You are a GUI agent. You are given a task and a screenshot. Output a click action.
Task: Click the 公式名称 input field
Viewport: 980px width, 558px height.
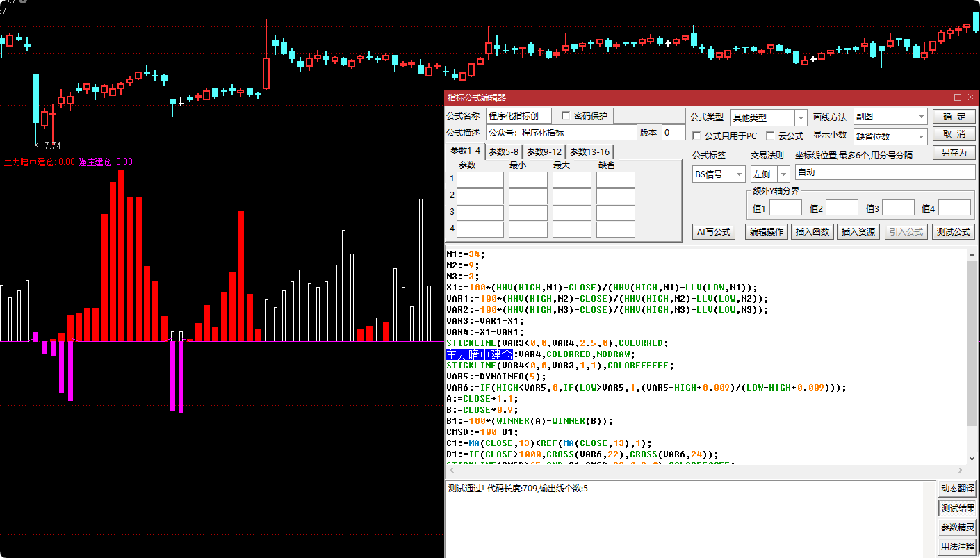518,115
